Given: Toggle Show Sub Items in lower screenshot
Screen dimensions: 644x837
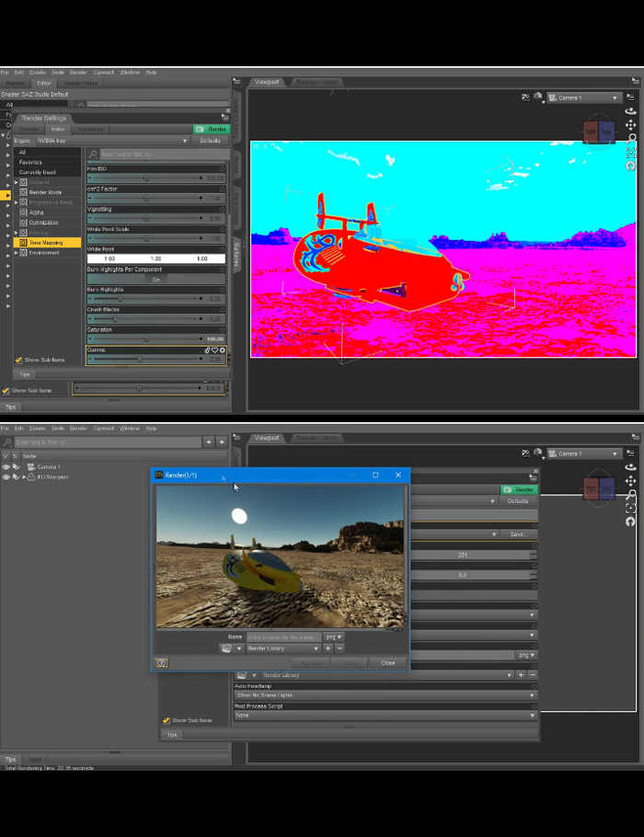Looking at the screenshot, I should pyautogui.click(x=167, y=720).
